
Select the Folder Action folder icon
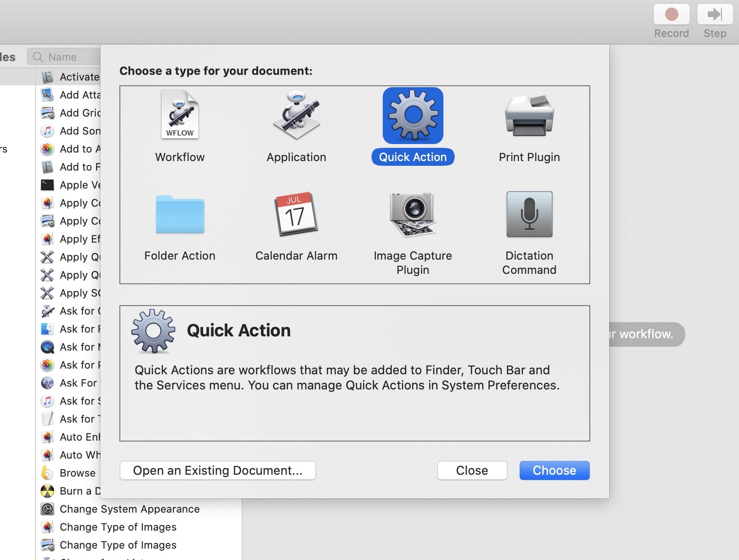180,215
